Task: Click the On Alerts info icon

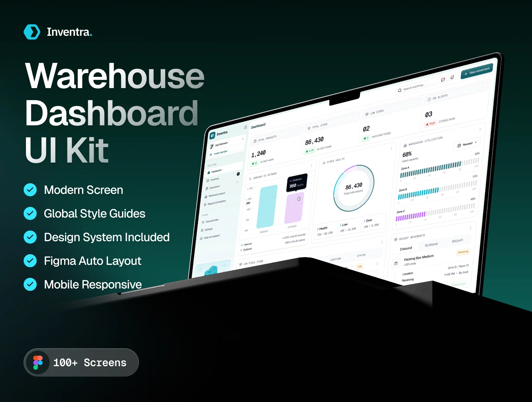Action: click(x=429, y=99)
